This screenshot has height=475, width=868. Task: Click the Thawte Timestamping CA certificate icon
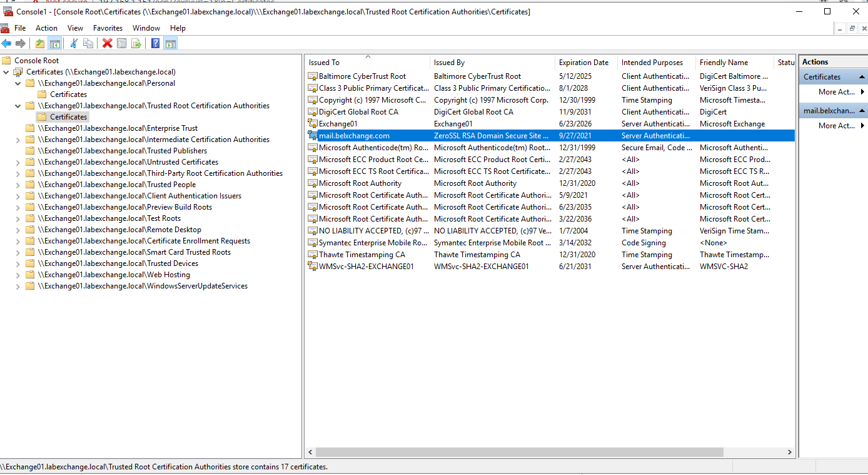point(313,254)
